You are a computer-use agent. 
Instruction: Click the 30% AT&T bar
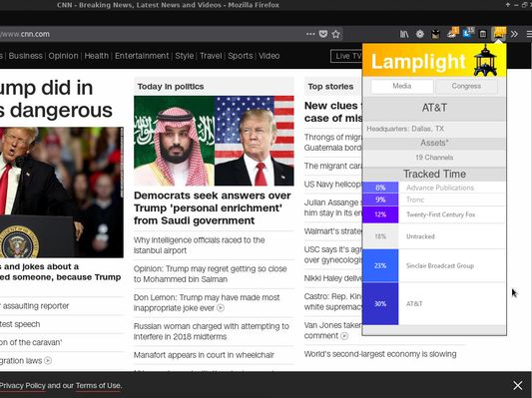coord(380,304)
